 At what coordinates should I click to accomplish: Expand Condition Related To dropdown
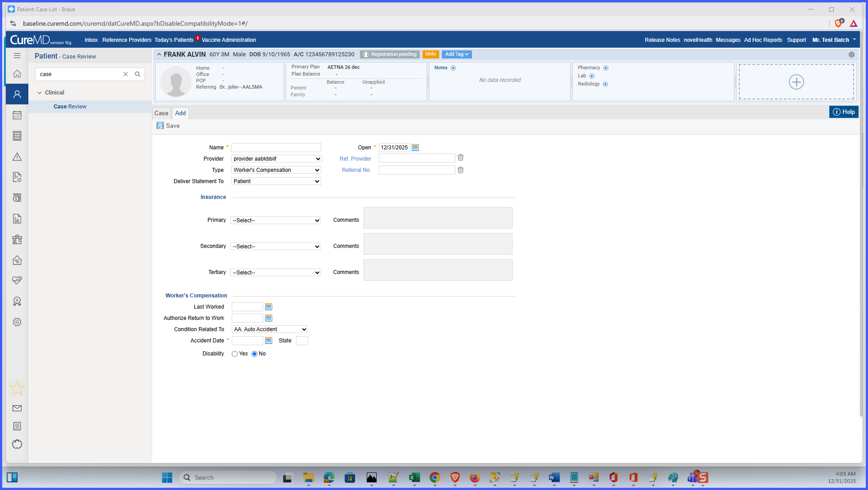(x=270, y=329)
